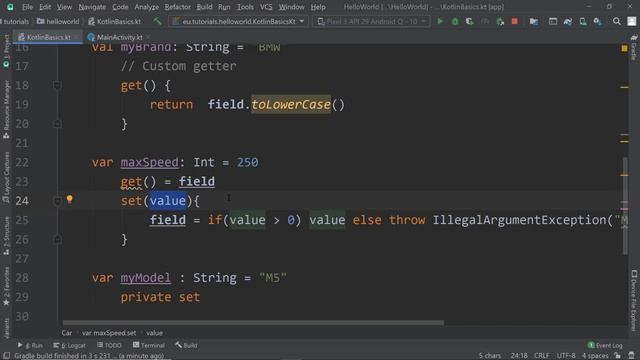
Task: Switch to the MainActivity.kt tab
Action: coord(119,37)
